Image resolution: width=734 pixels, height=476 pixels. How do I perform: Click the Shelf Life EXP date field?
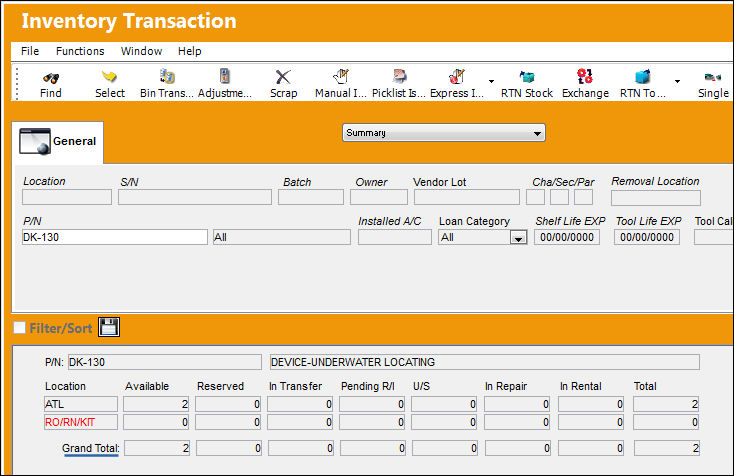point(567,237)
